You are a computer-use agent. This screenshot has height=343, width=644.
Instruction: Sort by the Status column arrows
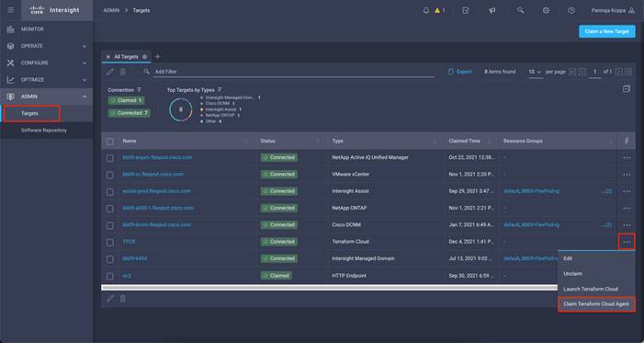(x=318, y=141)
